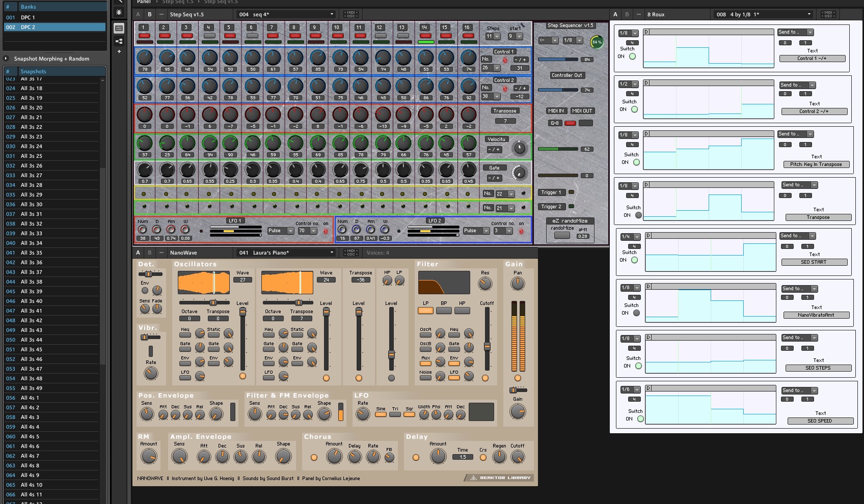This screenshot has width=864, height=504.
Task: Click the Trigger 1 button
Action: click(x=551, y=192)
